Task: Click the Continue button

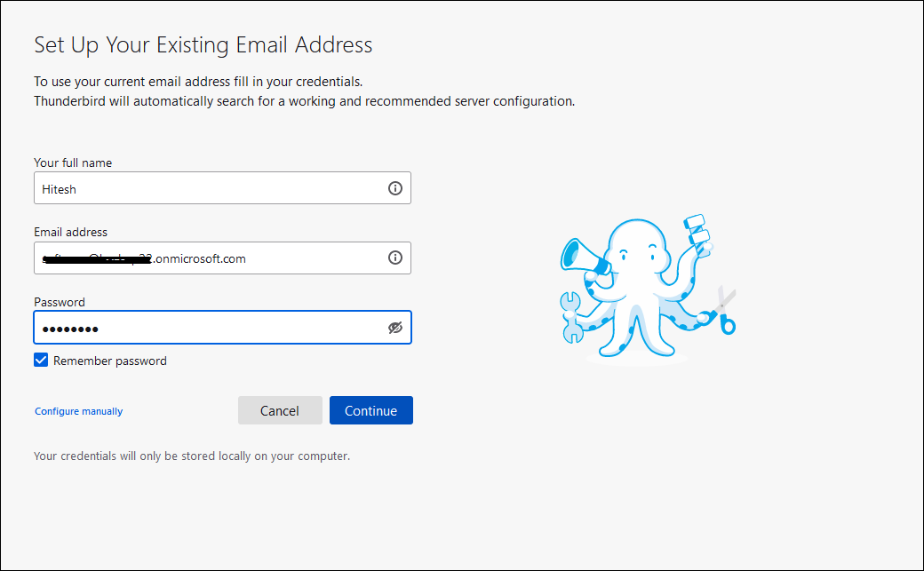Action: [x=370, y=410]
